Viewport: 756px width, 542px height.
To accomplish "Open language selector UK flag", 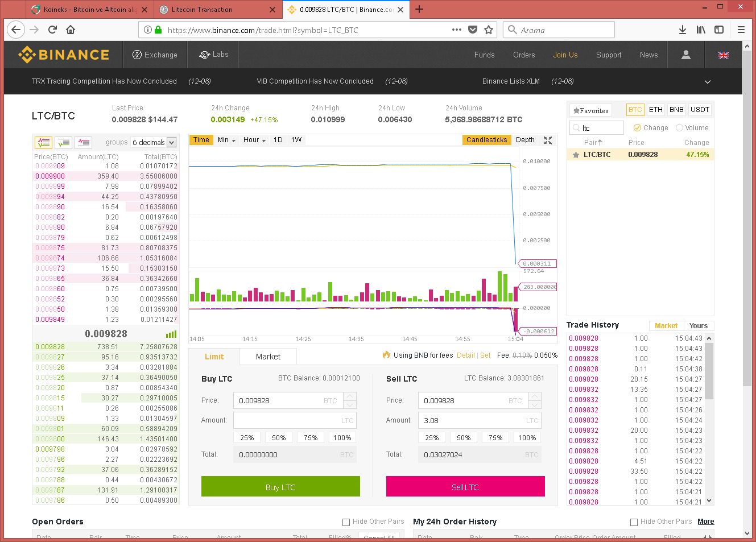I will tap(724, 55).
